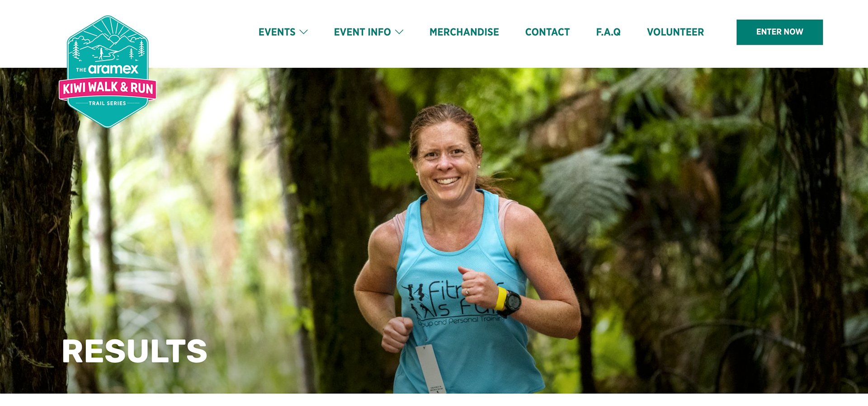Go to the Merchandise page
This screenshot has width=868, height=406.
tap(464, 32)
